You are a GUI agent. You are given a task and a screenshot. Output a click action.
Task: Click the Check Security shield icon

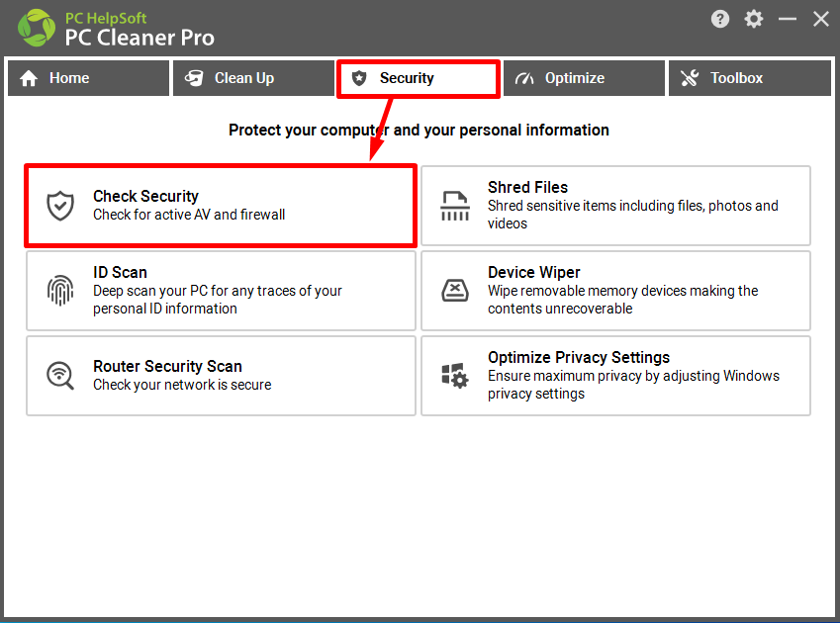pyautogui.click(x=60, y=206)
